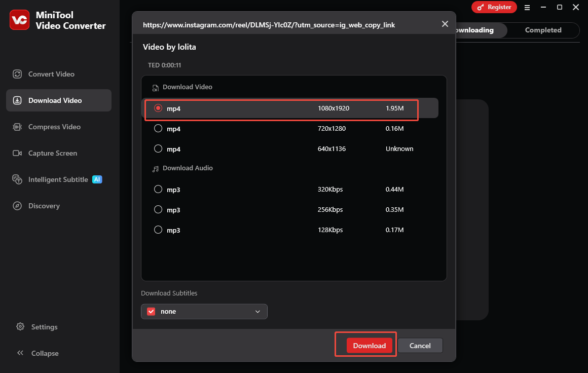This screenshot has width=588, height=373.
Task: Open the Download Subtitles dropdown
Action: click(204, 311)
